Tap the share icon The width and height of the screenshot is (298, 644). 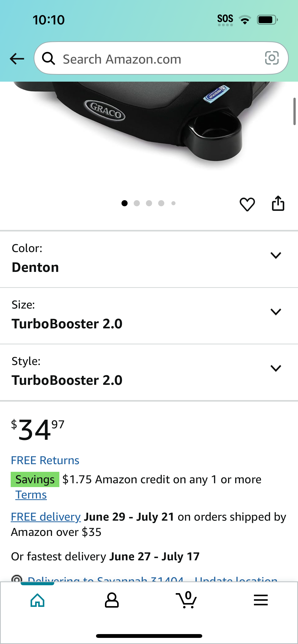coord(278,203)
